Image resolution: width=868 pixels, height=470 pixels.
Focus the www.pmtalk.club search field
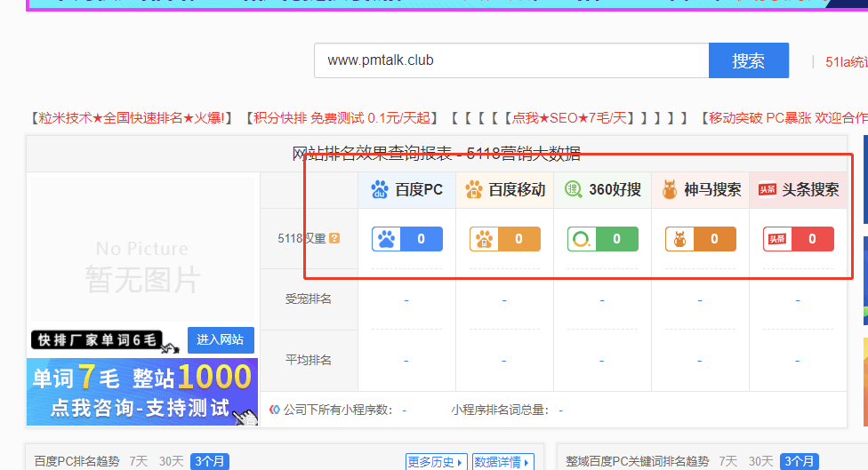coord(511,60)
